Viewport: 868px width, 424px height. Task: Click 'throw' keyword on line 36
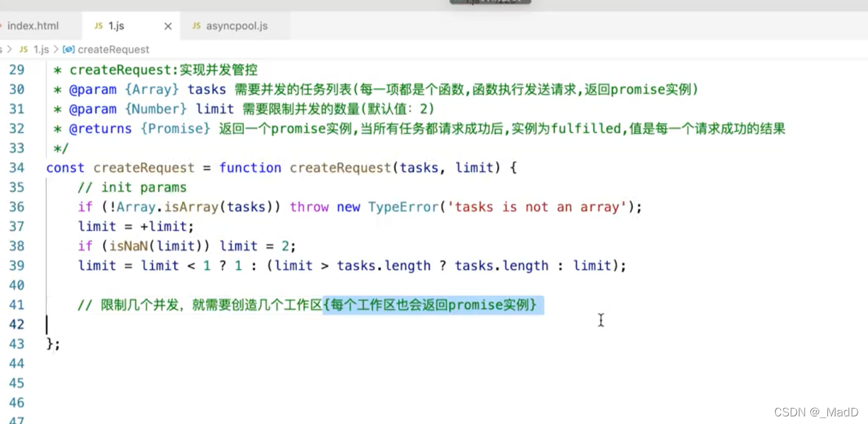point(309,207)
